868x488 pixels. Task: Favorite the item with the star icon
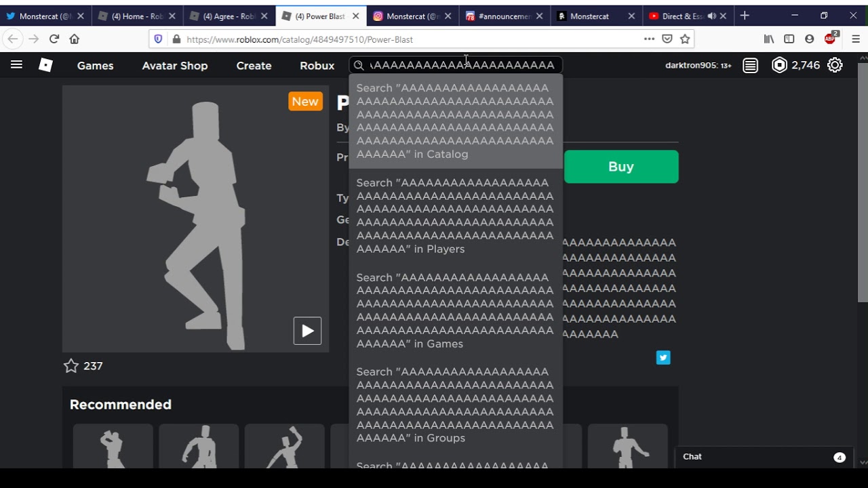click(71, 366)
